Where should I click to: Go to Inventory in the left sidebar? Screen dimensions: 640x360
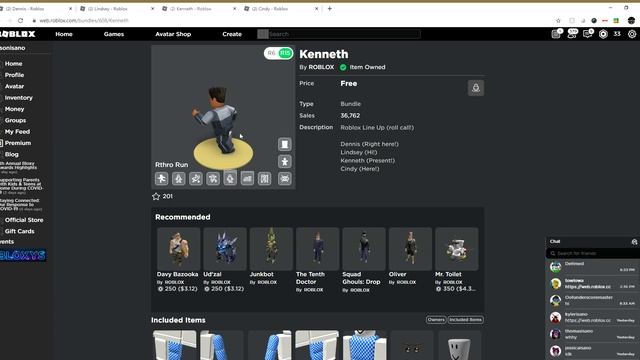click(x=18, y=98)
